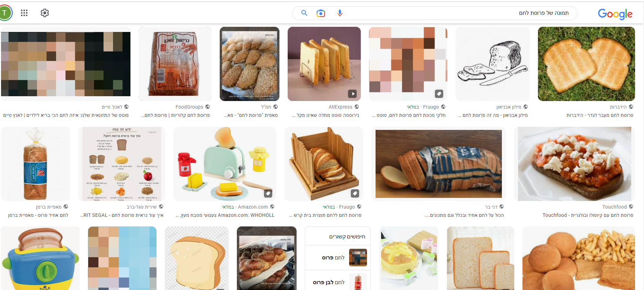Image resolution: width=644 pixels, height=290 pixels.
Task: Open the Google apps grid
Action: click(x=24, y=13)
